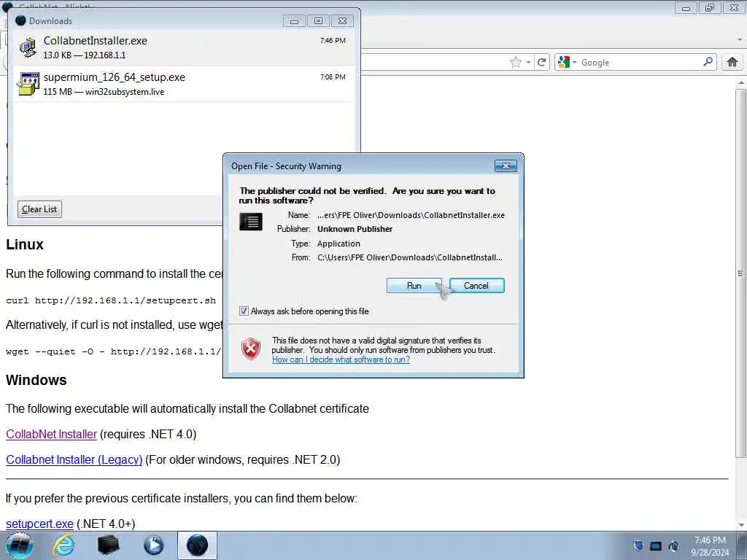This screenshot has width=747, height=560.
Task: Click the Downloads window title icon
Action: (x=20, y=20)
